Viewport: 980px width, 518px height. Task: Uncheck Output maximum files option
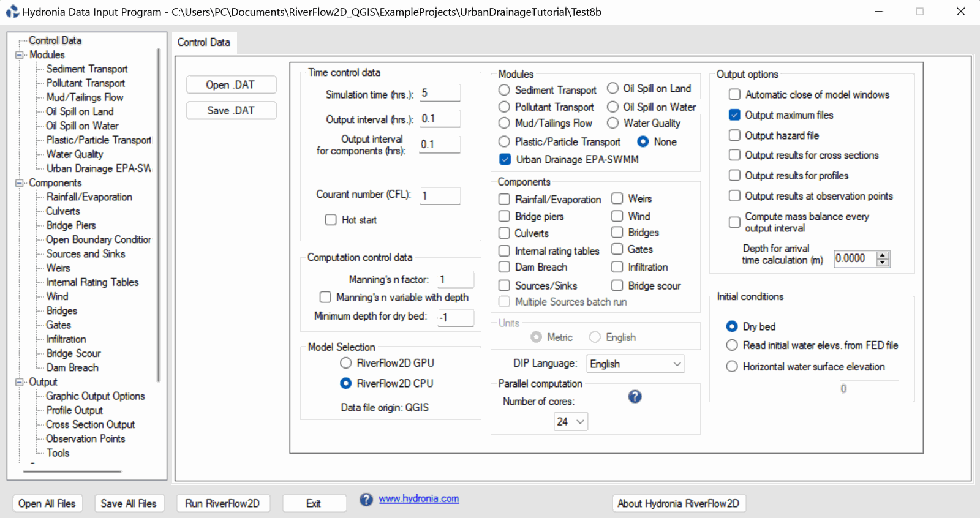pos(734,115)
